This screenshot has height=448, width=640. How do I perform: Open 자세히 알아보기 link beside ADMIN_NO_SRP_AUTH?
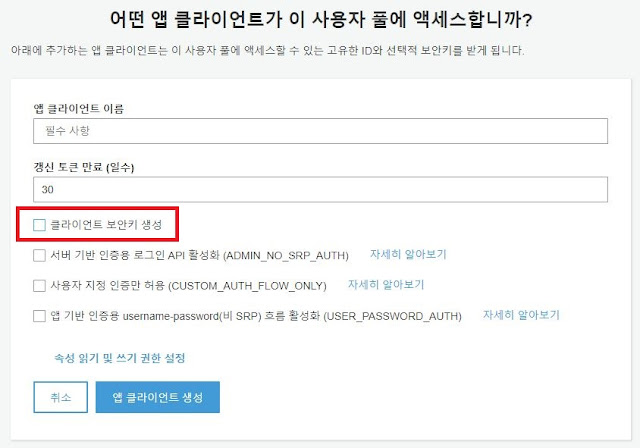(x=408, y=254)
